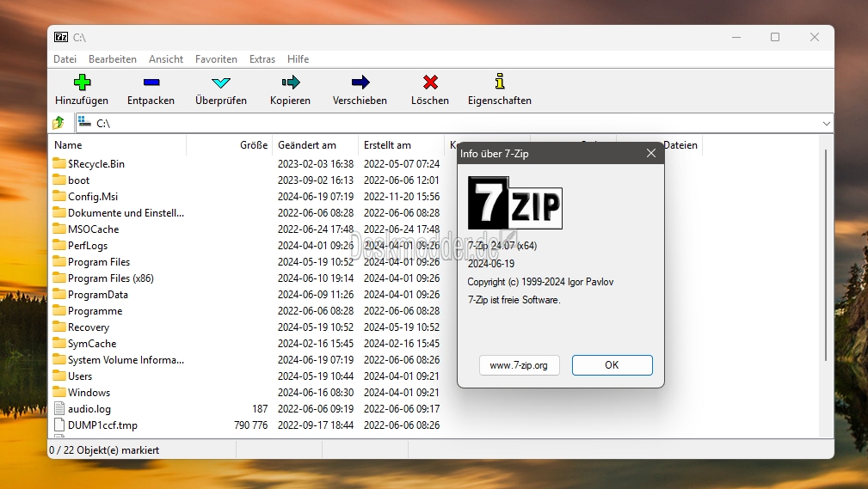Click version text 7-Zip 24.07 (x64)
Viewport: 868px width, 489px height.
(x=502, y=245)
